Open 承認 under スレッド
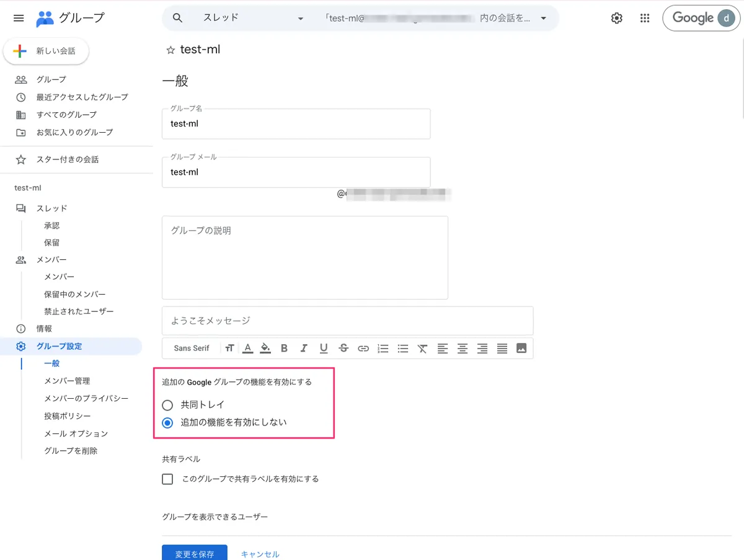Screen dimensions: 744x560 pyautogui.click(x=52, y=226)
